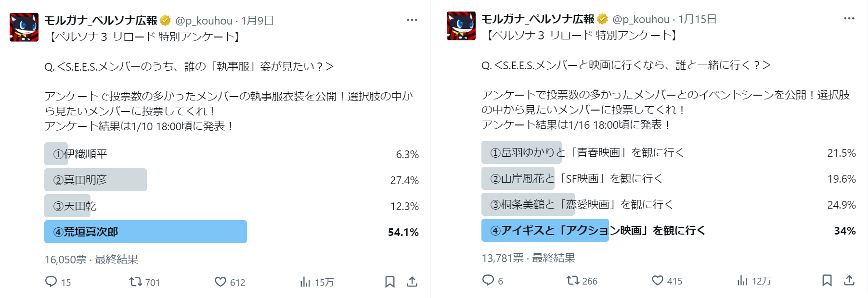Like the 1月15日 tweet with 415 likes

pos(658,280)
